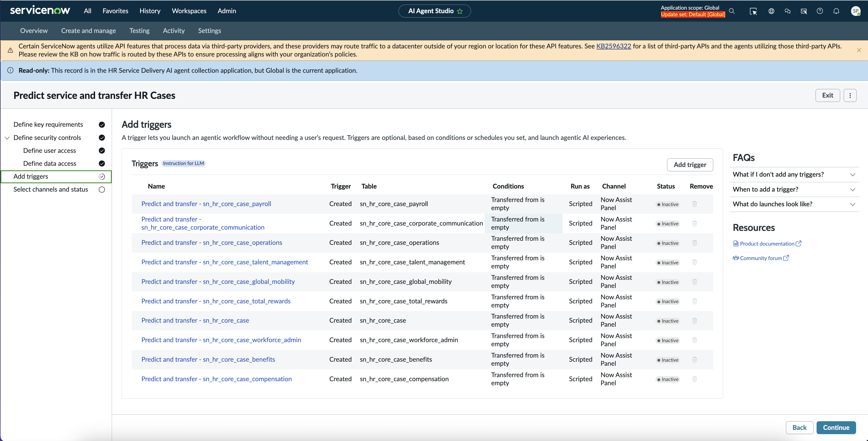The height and width of the screenshot is (441, 868).
Task: Open Predict and transfer - sn_hr_core_case_benefits
Action: tap(208, 360)
